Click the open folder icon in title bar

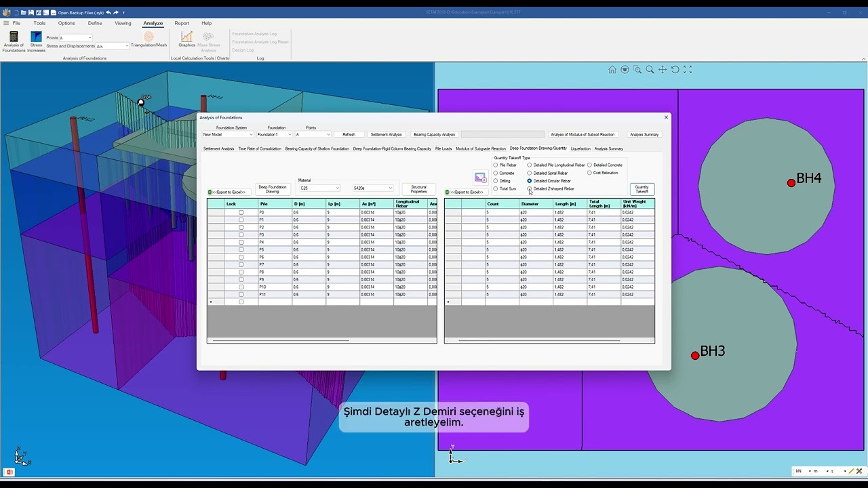[24, 12]
